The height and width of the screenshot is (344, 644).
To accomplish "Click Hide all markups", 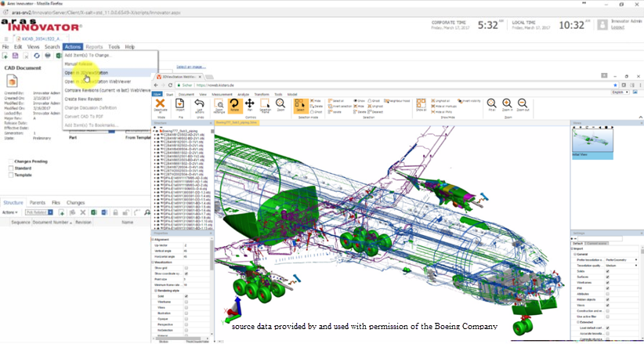I will point(443,106).
